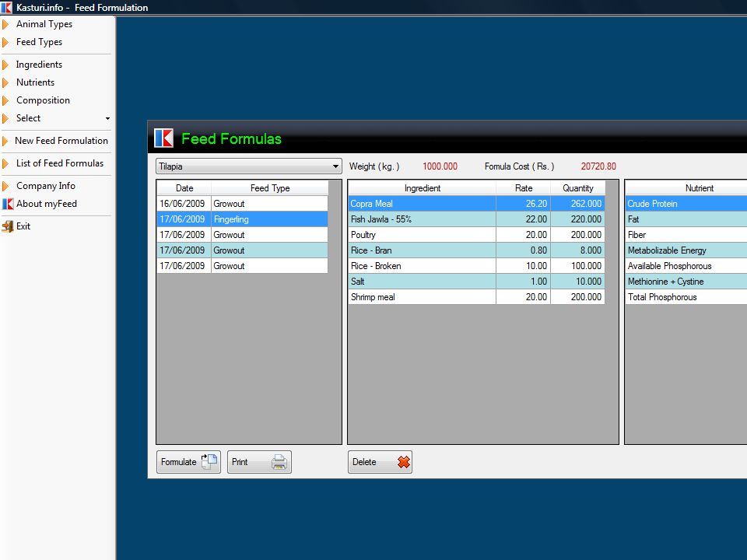Sort by the Feed Type column header
Viewport: 747px width, 560px height.
tap(270, 188)
